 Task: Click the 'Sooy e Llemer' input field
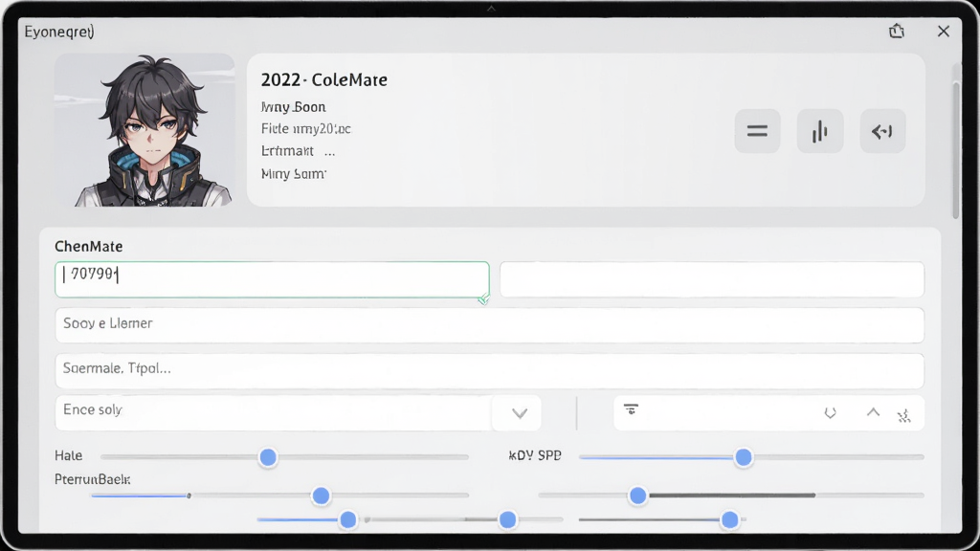tap(489, 325)
